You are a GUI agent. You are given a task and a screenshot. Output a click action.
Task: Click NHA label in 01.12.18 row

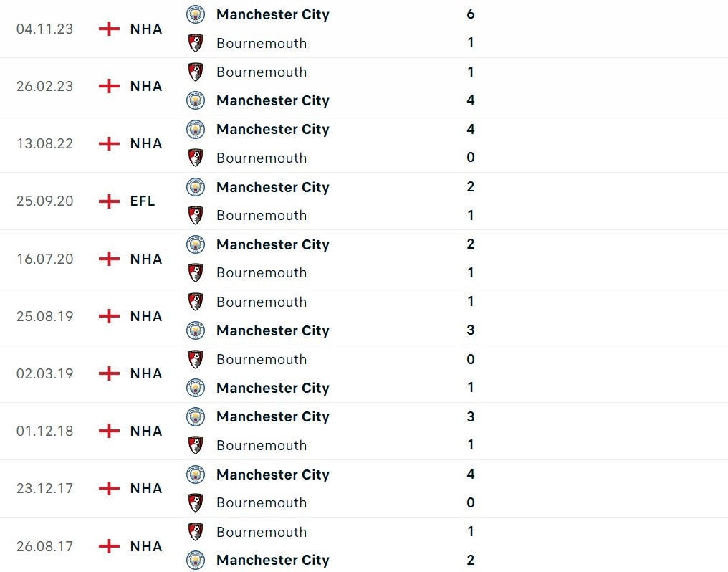click(146, 431)
